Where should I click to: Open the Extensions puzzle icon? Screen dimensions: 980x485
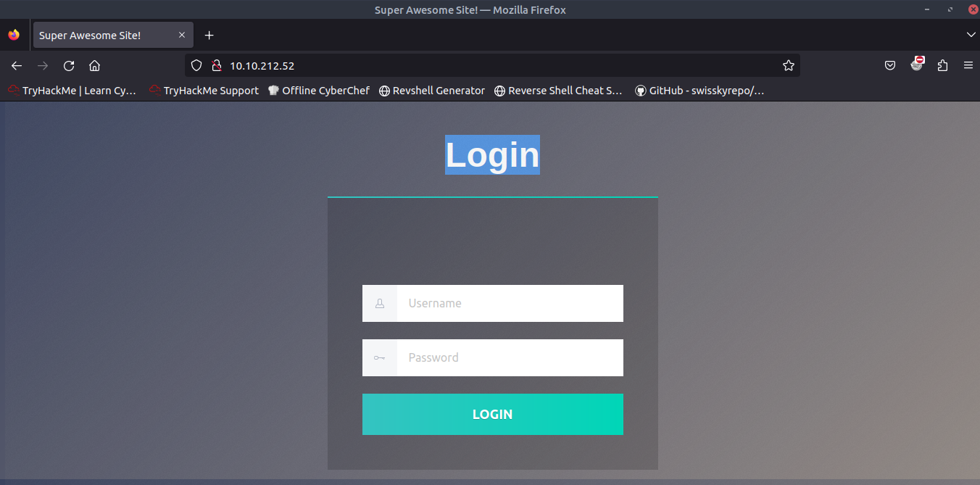pos(942,65)
